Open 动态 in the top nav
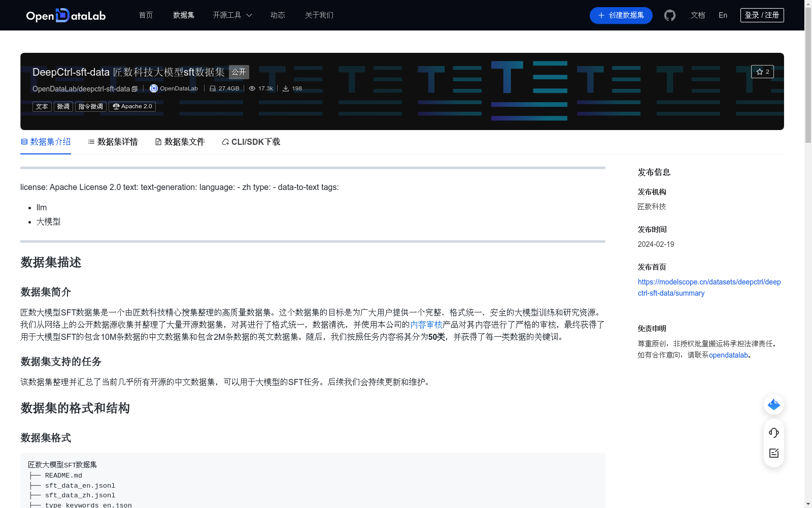This screenshot has width=812, height=508. 278,15
